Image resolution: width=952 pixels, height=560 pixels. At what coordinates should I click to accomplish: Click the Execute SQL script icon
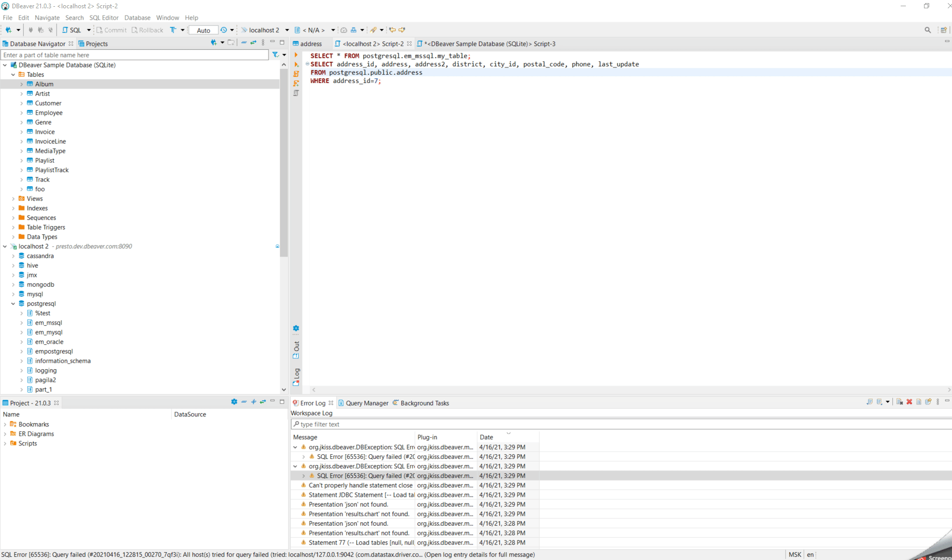coord(296,74)
